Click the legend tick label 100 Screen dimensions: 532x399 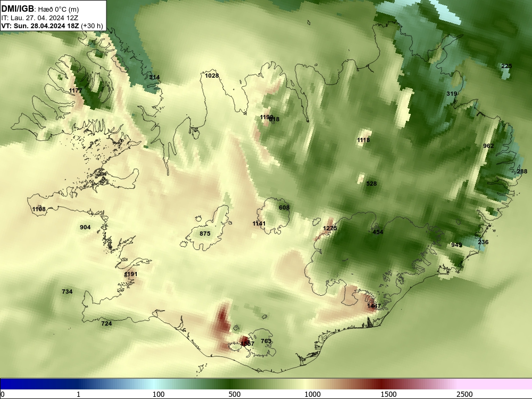click(159, 394)
